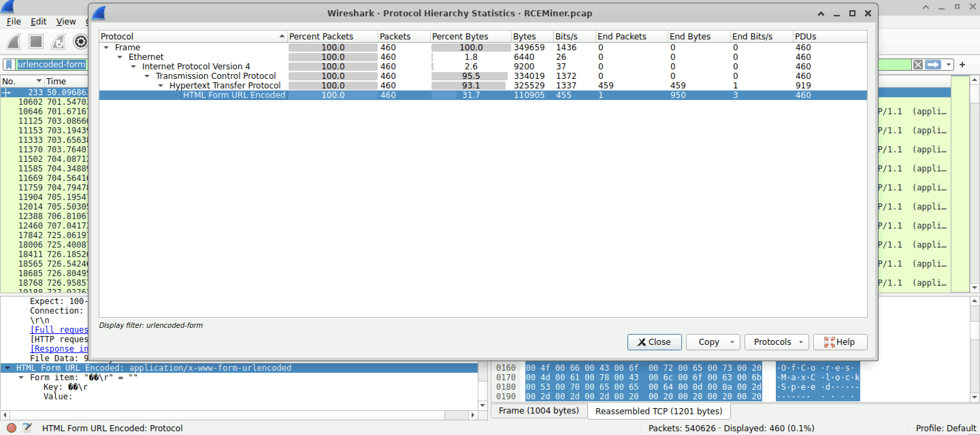Sort by the Bytes column header
The image size is (980, 435).
pyautogui.click(x=532, y=36)
